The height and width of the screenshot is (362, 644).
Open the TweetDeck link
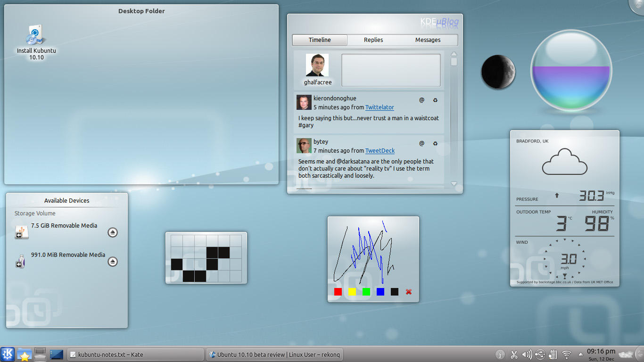(x=380, y=151)
